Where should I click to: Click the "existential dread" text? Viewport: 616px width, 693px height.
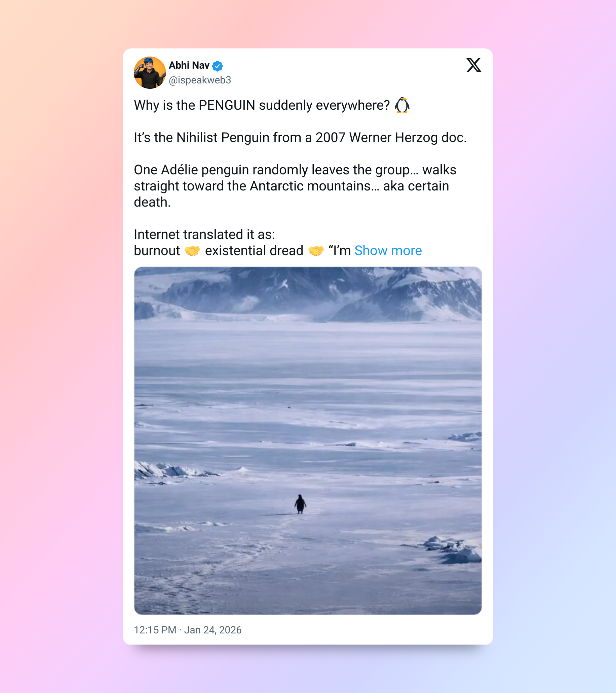click(254, 251)
